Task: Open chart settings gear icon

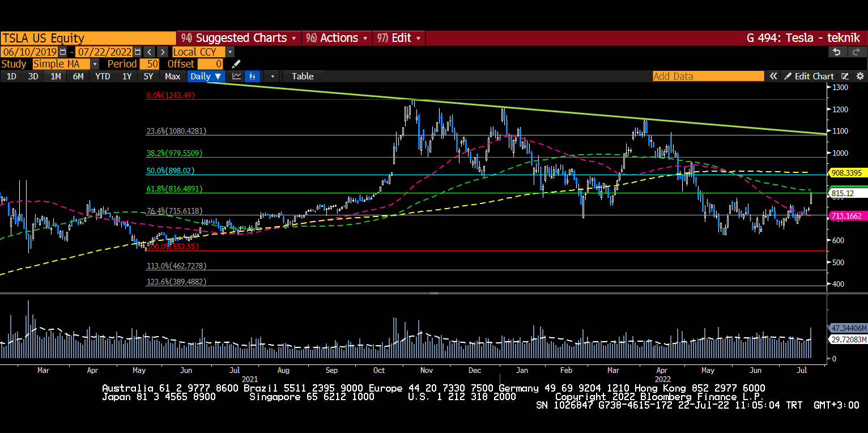Action: [x=859, y=76]
